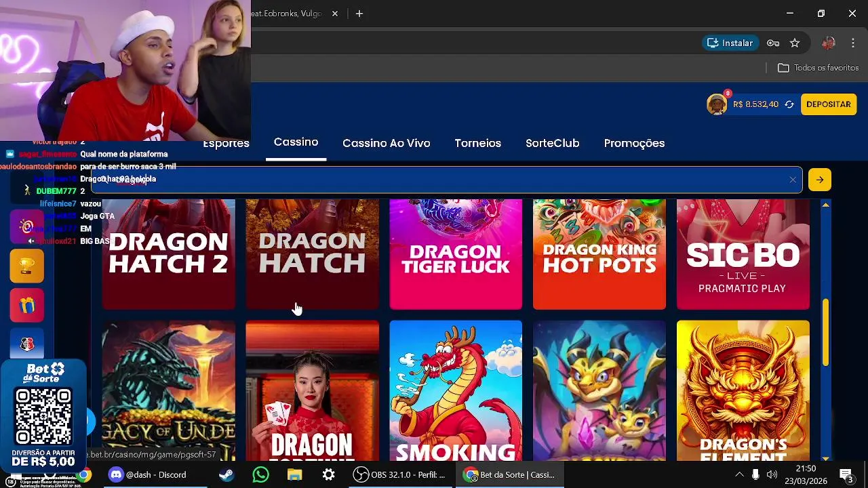Open the password key icon in address bar
The height and width of the screenshot is (488, 868).
coord(773,43)
